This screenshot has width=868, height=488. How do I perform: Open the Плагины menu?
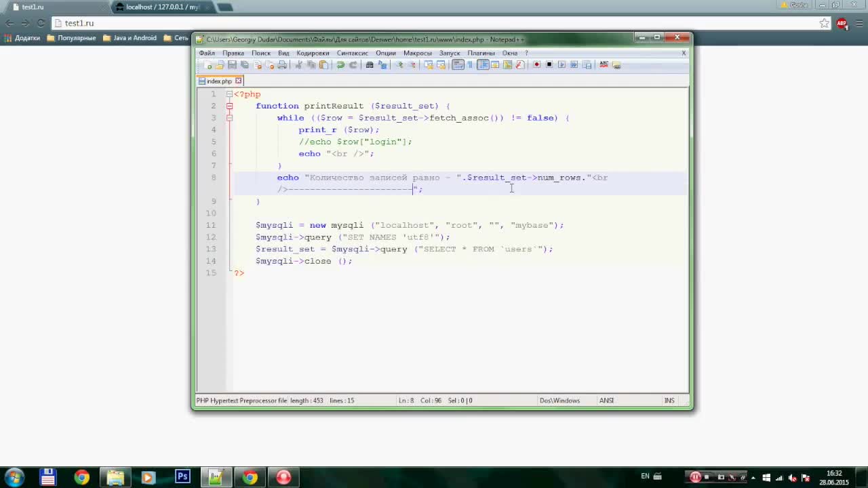481,53
